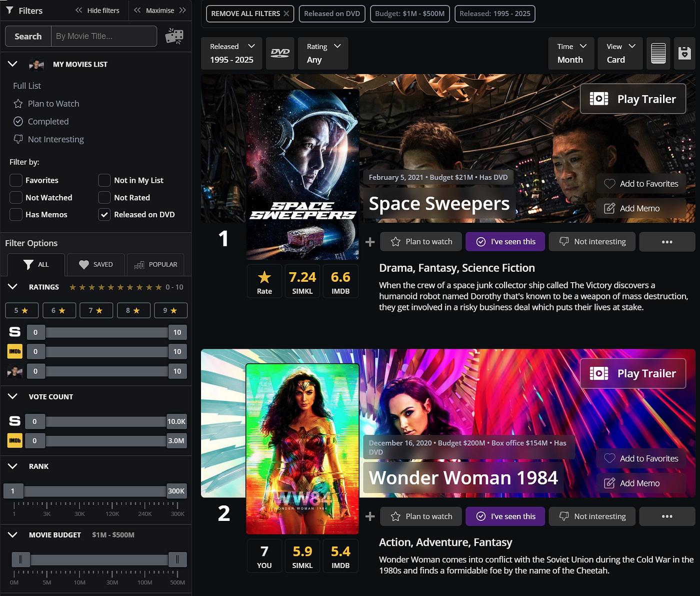The height and width of the screenshot is (596, 700).
Task: Uncheck Released on DVD checkbox
Action: [x=104, y=215]
